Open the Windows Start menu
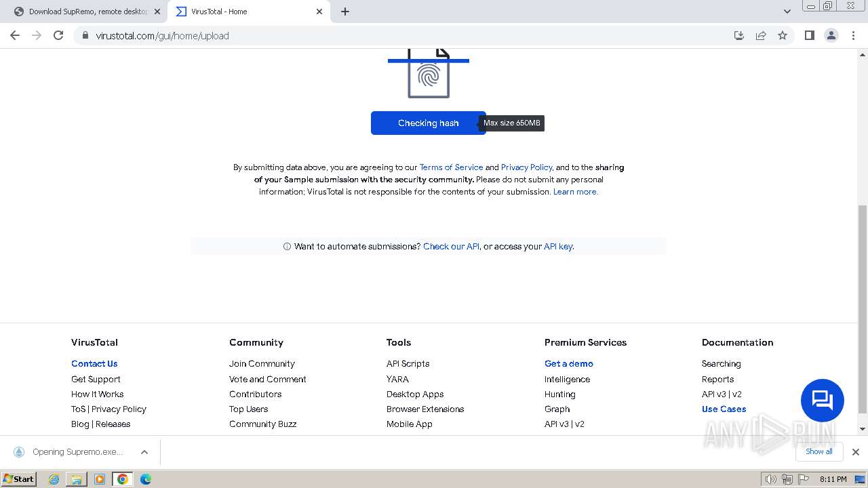Viewport: 868px width, 488px height. pos(18,479)
